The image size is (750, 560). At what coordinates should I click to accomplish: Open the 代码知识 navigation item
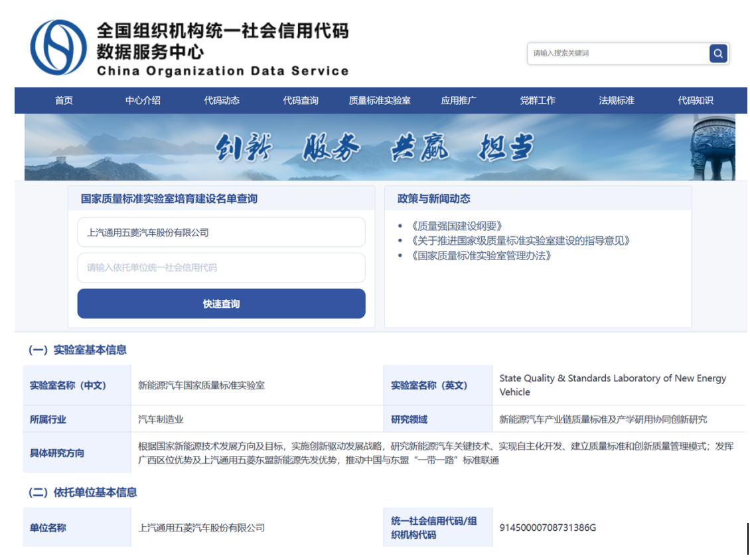696,100
